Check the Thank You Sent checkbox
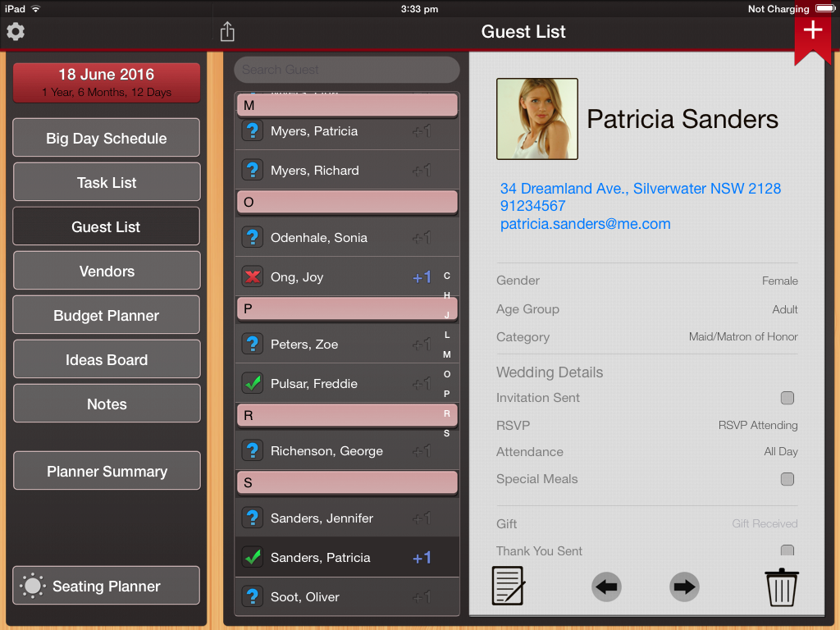Viewport: 840px width, 630px height. [x=787, y=550]
